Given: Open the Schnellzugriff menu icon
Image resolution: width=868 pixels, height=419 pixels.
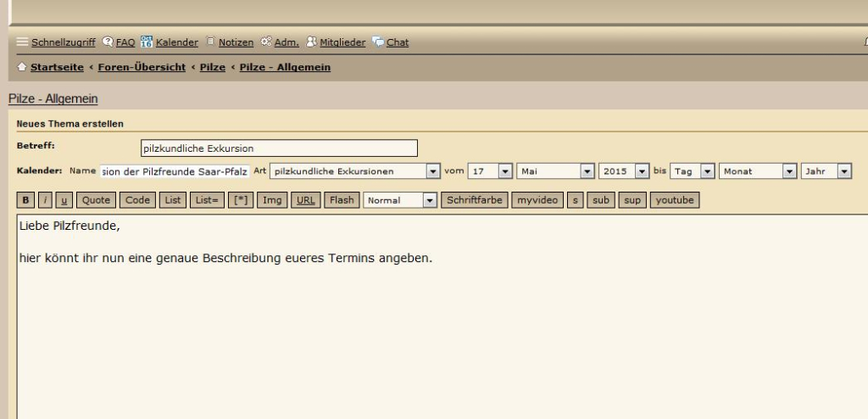Looking at the screenshot, I should 23,42.
